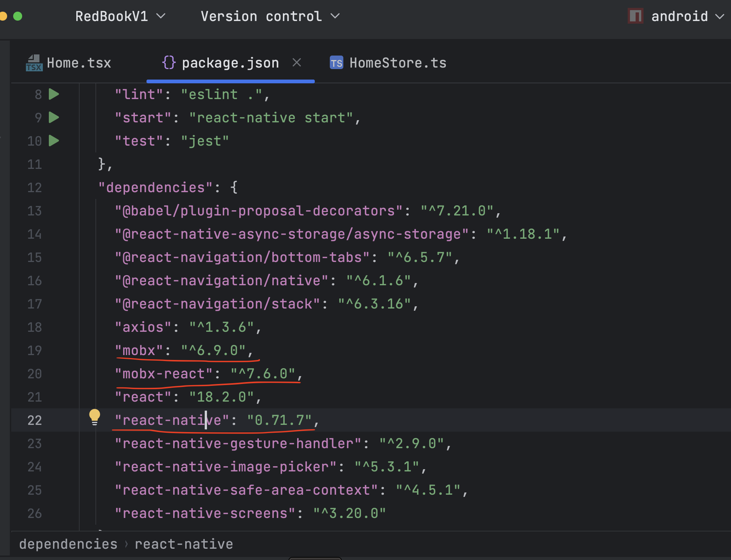Image resolution: width=731 pixels, height=560 pixels.
Task: Open the RedBookV1 project dropdown
Action: coord(120,16)
